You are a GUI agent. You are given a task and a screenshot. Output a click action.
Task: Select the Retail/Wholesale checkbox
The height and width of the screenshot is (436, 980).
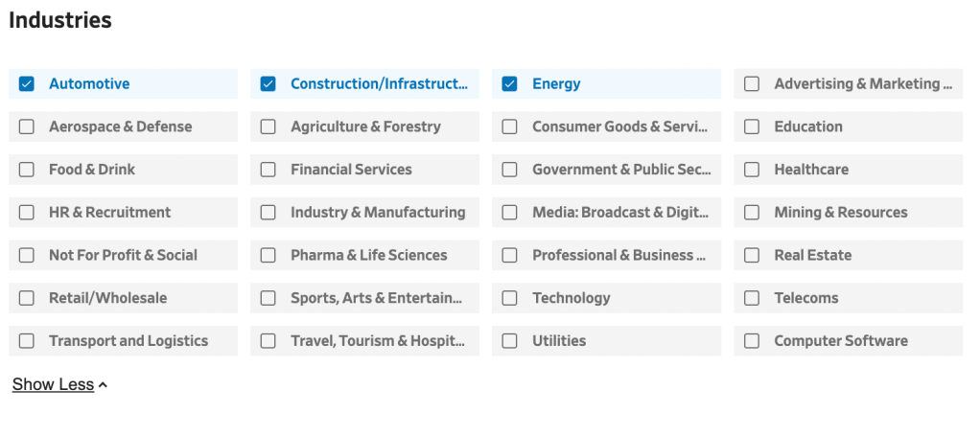coord(27,298)
